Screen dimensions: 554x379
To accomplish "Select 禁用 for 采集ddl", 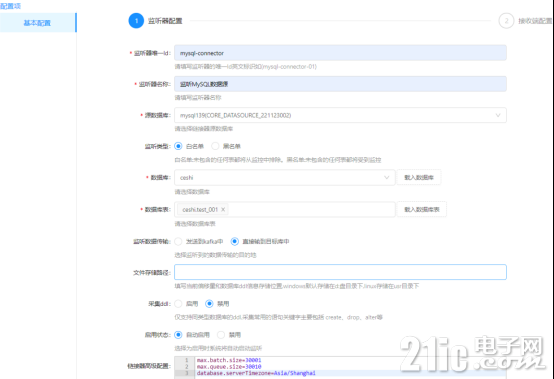I will 209,304.
